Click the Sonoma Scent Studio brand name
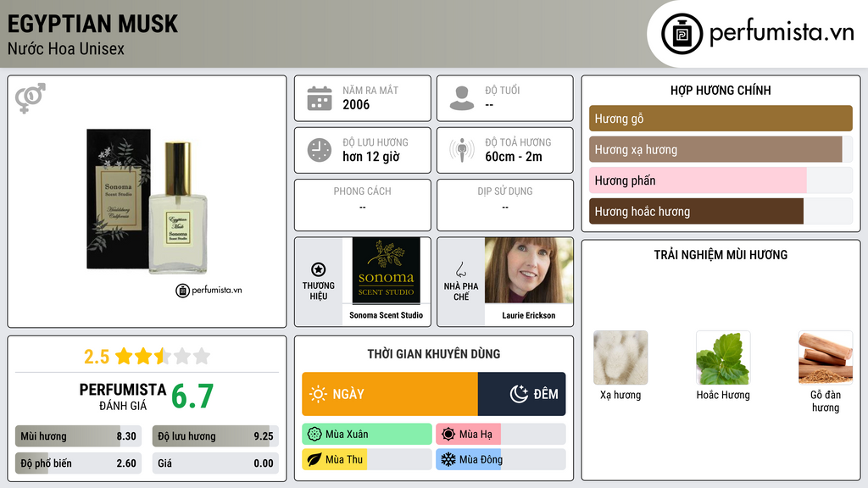The image size is (868, 488). point(386,315)
